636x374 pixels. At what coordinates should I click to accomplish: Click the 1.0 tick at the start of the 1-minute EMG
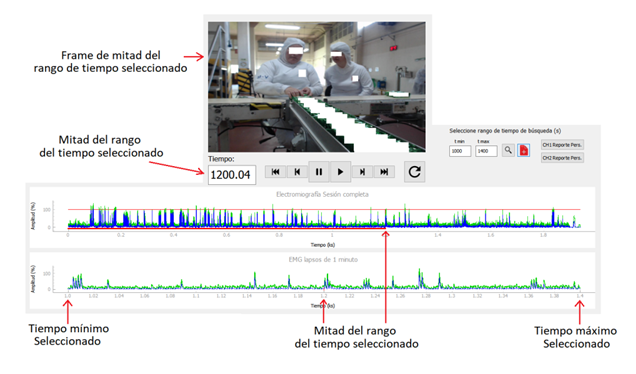pyautogui.click(x=68, y=296)
